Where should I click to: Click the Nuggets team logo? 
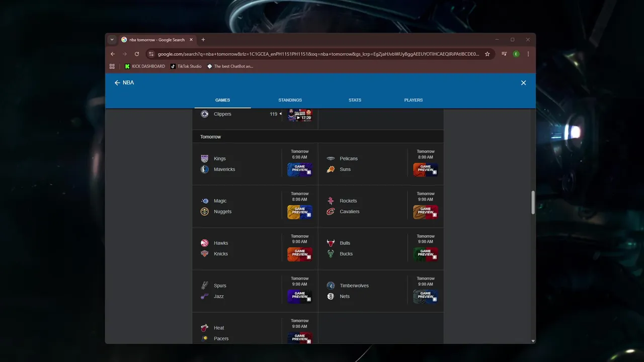[204, 212]
